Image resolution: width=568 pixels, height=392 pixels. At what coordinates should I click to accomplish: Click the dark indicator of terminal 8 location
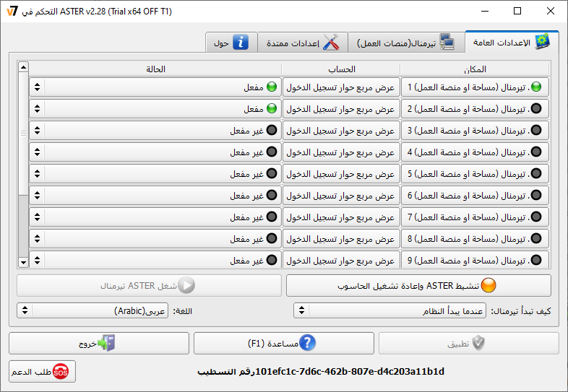coord(536,239)
